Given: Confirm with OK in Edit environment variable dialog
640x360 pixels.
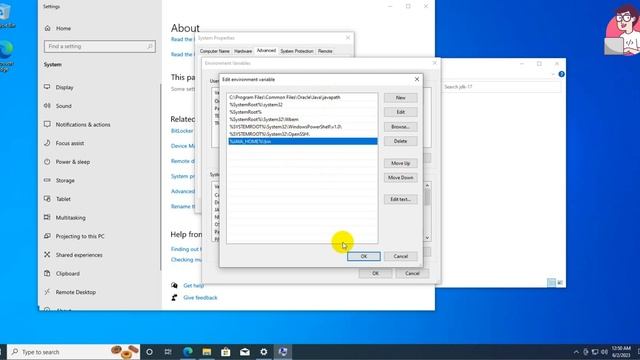Looking at the screenshot, I should pos(364,256).
